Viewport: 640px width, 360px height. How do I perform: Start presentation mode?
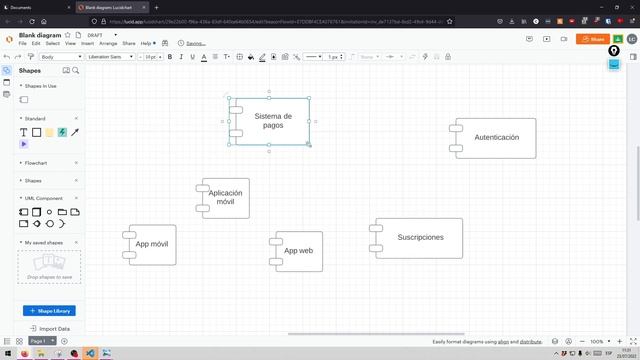[547, 39]
